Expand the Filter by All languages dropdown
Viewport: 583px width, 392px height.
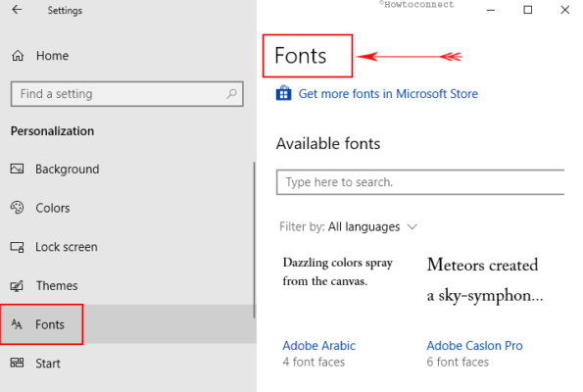point(349,226)
